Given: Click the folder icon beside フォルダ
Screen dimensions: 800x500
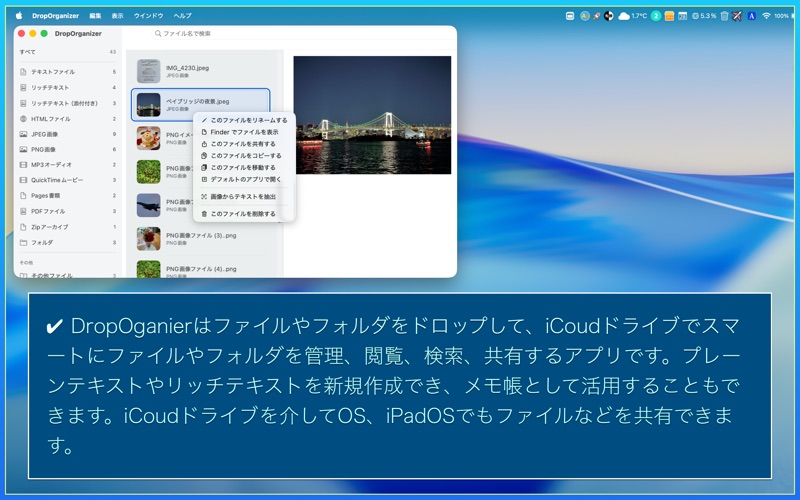Looking at the screenshot, I should 23,243.
